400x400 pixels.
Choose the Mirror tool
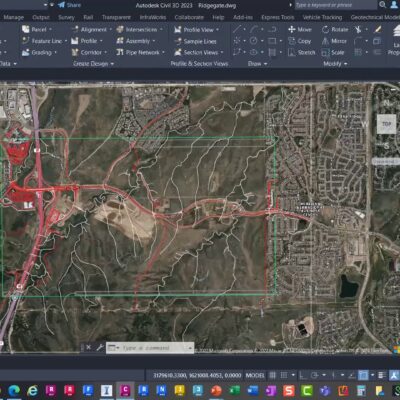(x=334, y=41)
